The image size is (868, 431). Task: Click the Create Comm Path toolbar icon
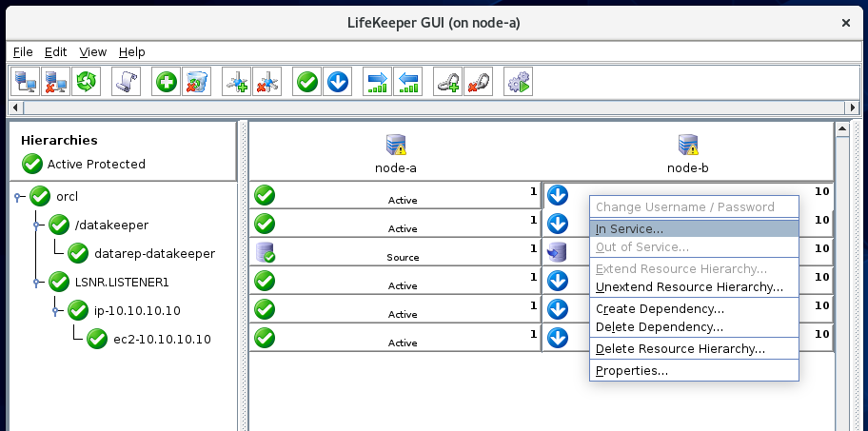point(236,81)
